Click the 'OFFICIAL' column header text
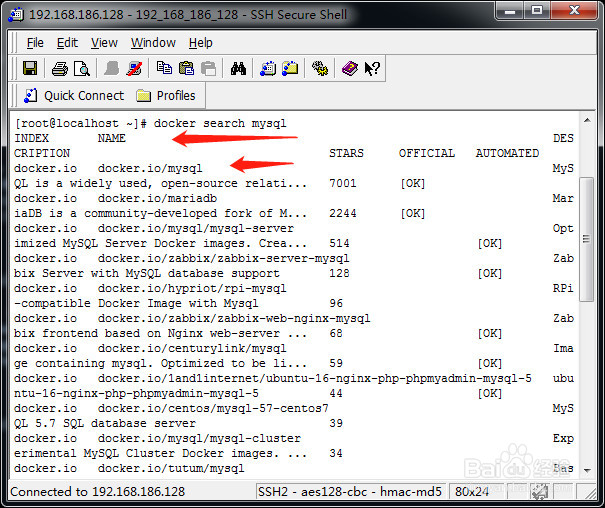This screenshot has width=605, height=508. tap(427, 153)
